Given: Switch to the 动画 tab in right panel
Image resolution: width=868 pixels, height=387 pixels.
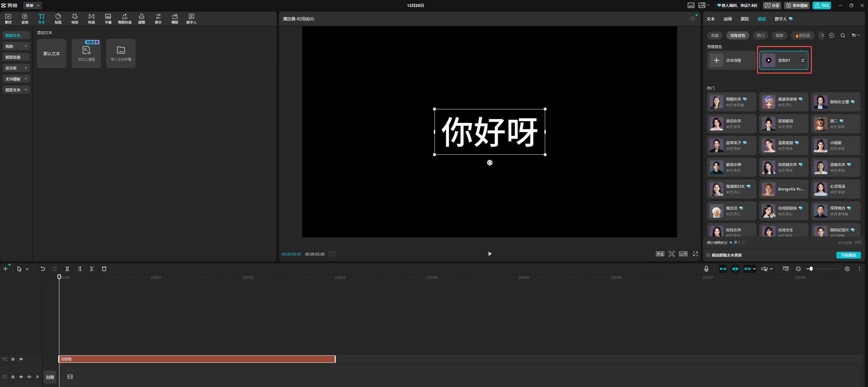Looking at the screenshot, I should 727,19.
